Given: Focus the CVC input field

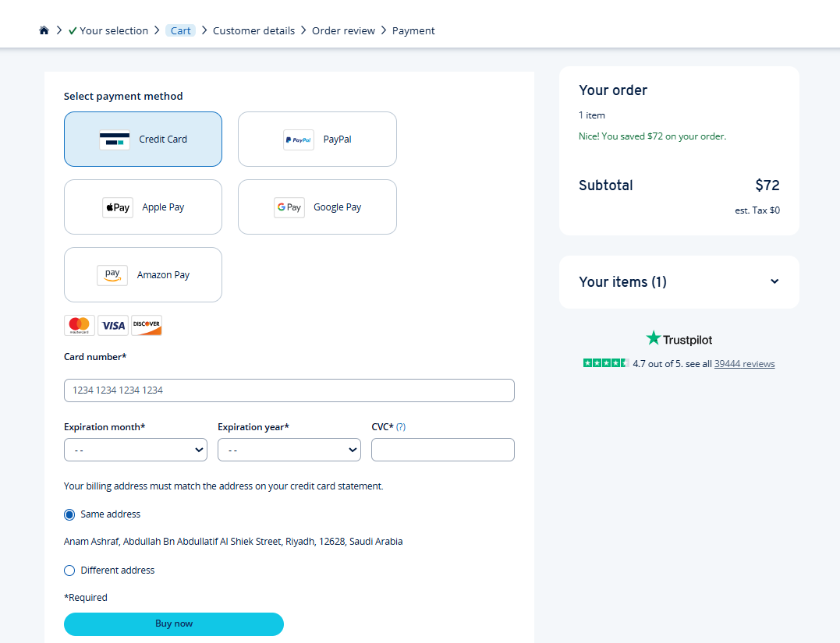Looking at the screenshot, I should click(x=443, y=450).
